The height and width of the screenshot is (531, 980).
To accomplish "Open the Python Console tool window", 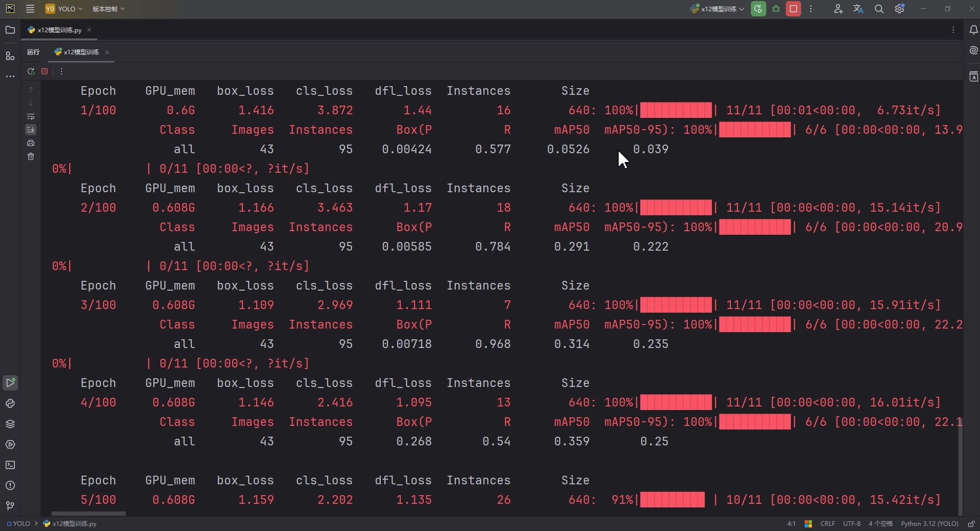I will click(10, 403).
